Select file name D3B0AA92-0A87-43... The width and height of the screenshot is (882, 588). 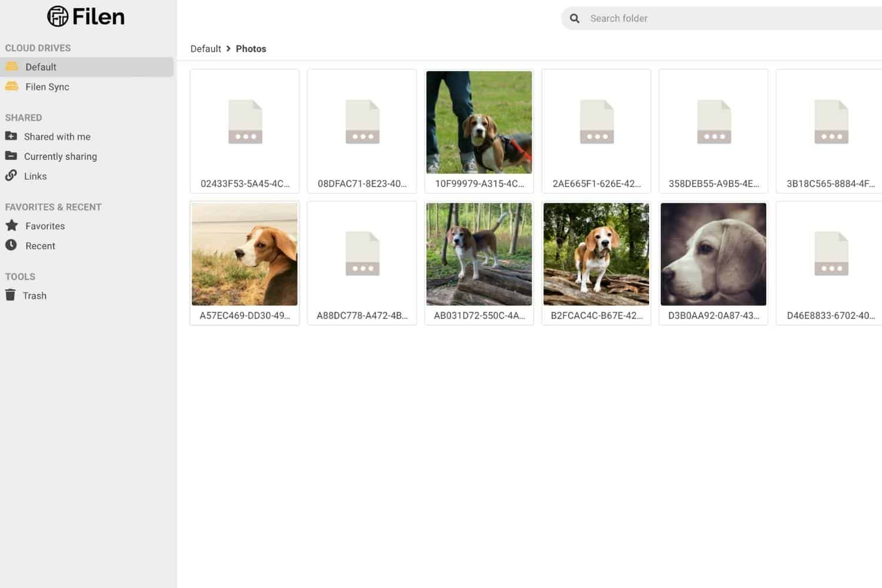[x=714, y=315]
